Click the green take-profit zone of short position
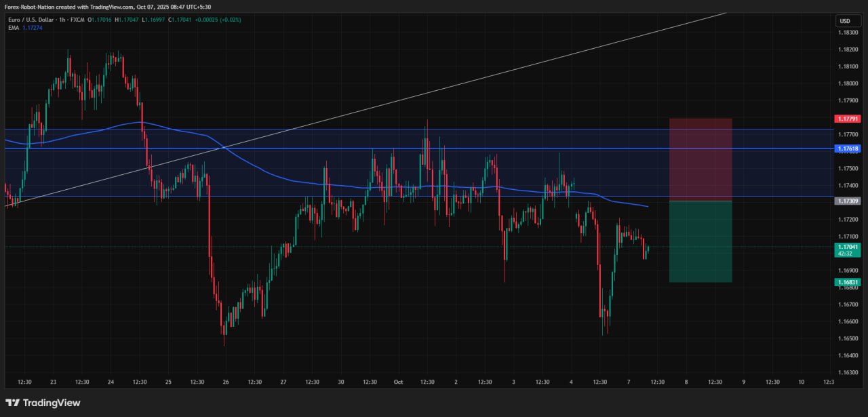Image resolution: width=868 pixels, height=417 pixels. [x=701, y=241]
